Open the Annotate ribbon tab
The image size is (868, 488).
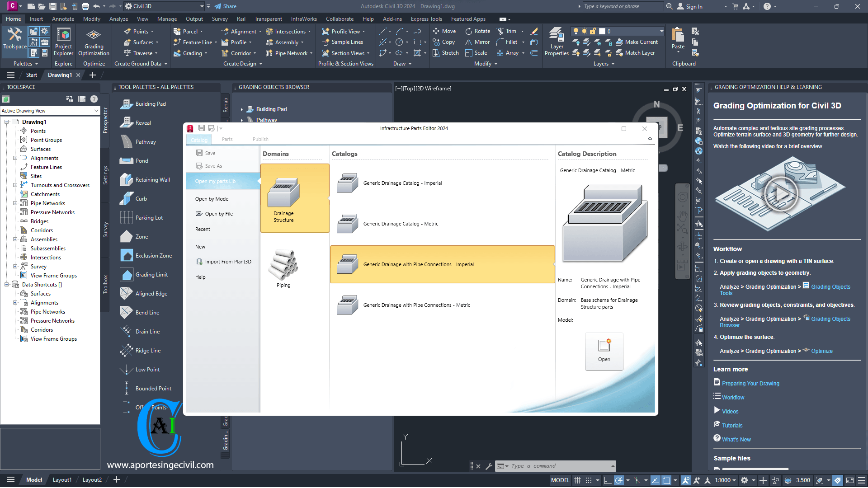(63, 19)
